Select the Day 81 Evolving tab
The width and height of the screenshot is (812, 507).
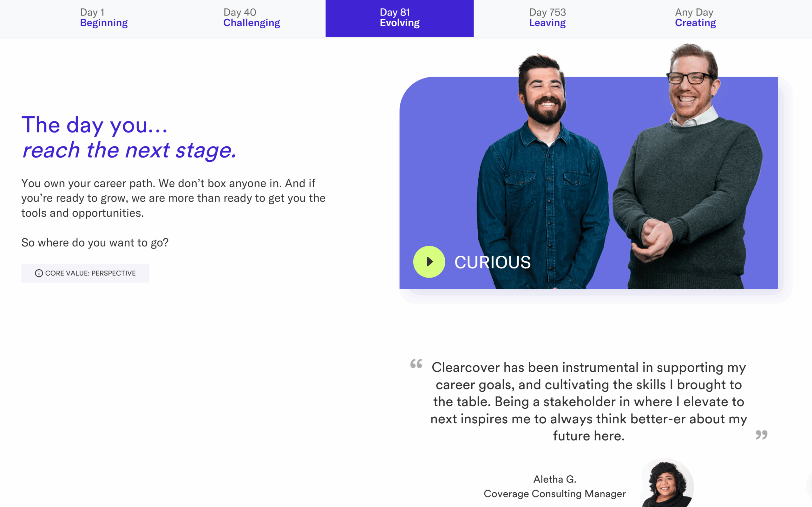400,18
